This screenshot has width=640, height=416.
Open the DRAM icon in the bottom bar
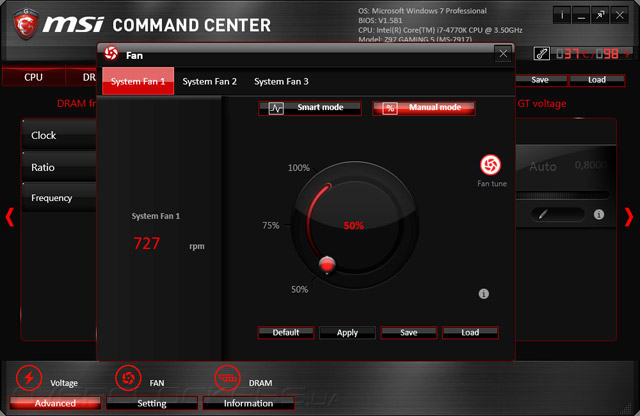point(227,378)
